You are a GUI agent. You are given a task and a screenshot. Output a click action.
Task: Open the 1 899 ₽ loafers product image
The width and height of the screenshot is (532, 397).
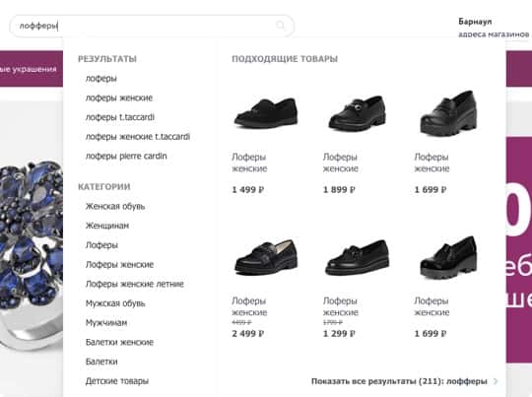[357, 112]
